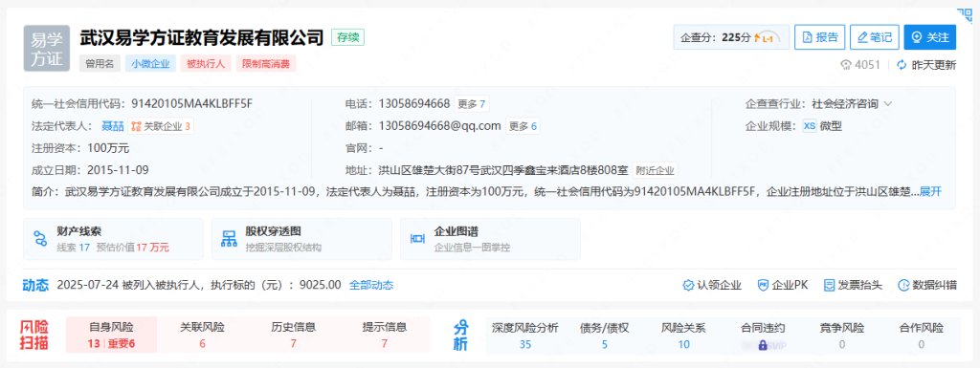Expand the 企查查行业 社会经济咨询 dropdown arrow

click(887, 103)
